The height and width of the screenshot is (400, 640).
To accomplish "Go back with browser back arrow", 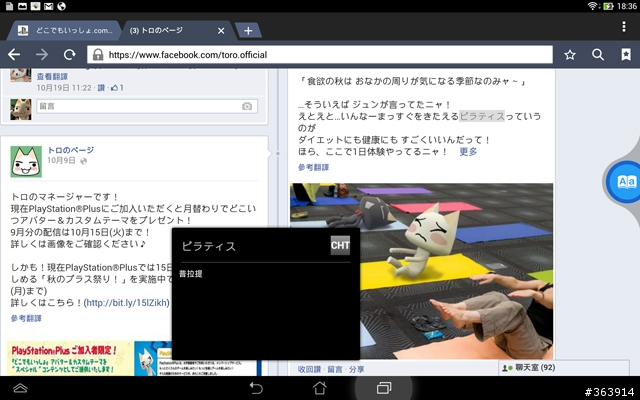I will point(14,54).
